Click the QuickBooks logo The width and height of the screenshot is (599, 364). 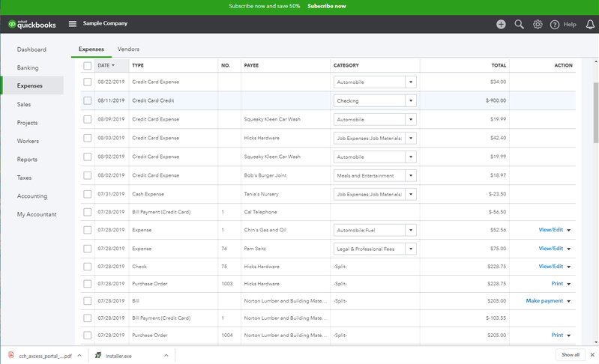click(x=32, y=24)
